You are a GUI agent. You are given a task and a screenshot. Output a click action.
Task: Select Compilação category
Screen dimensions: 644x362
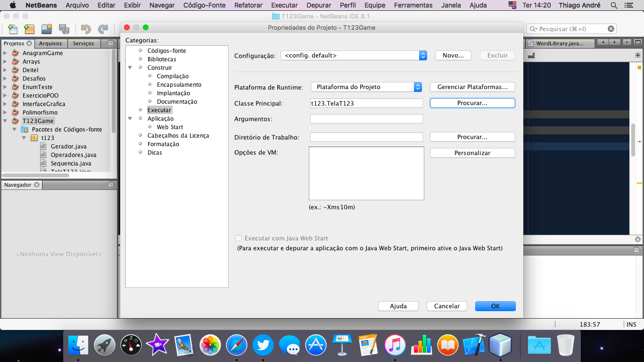pos(173,76)
